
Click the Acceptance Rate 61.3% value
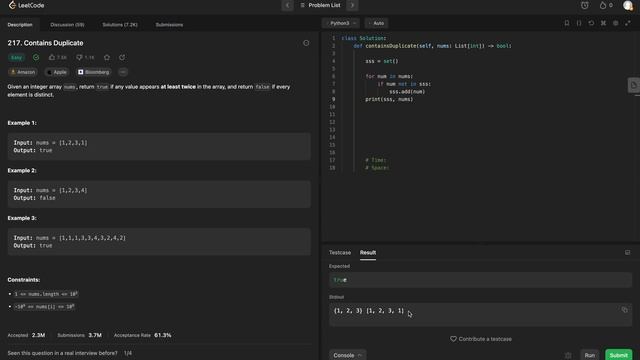click(x=163, y=336)
